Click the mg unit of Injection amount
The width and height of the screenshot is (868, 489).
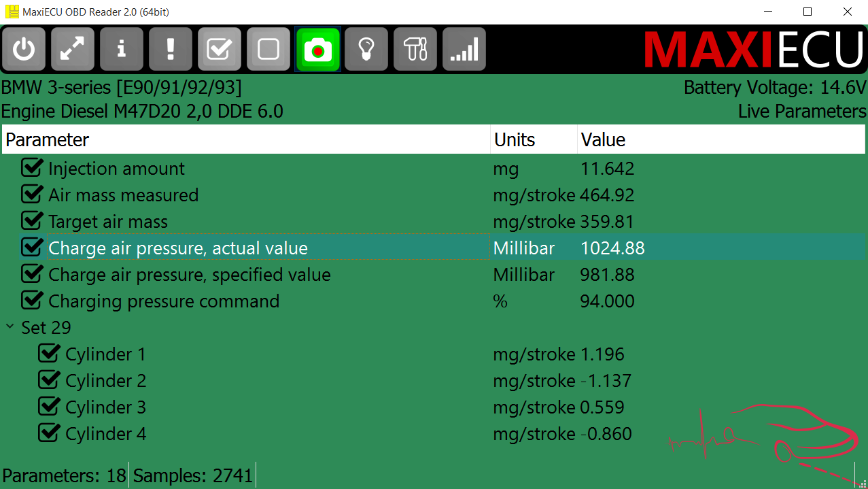pos(506,169)
